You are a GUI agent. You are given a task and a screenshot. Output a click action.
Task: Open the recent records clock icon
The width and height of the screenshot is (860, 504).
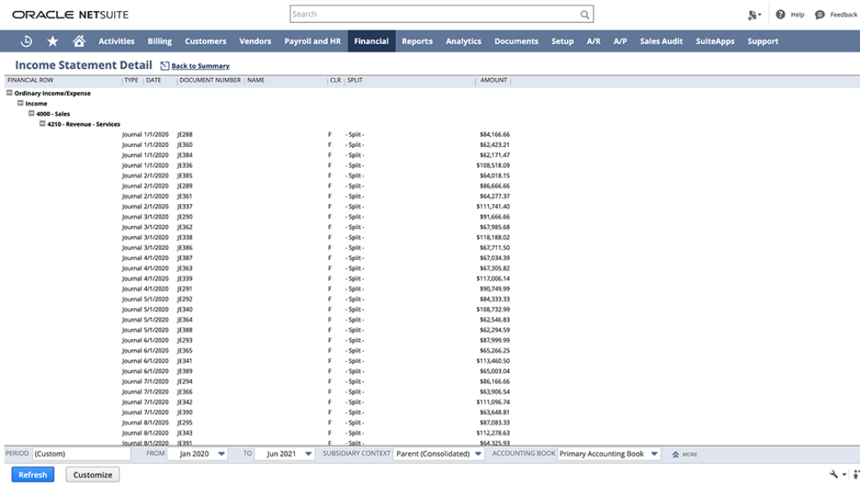click(x=26, y=41)
